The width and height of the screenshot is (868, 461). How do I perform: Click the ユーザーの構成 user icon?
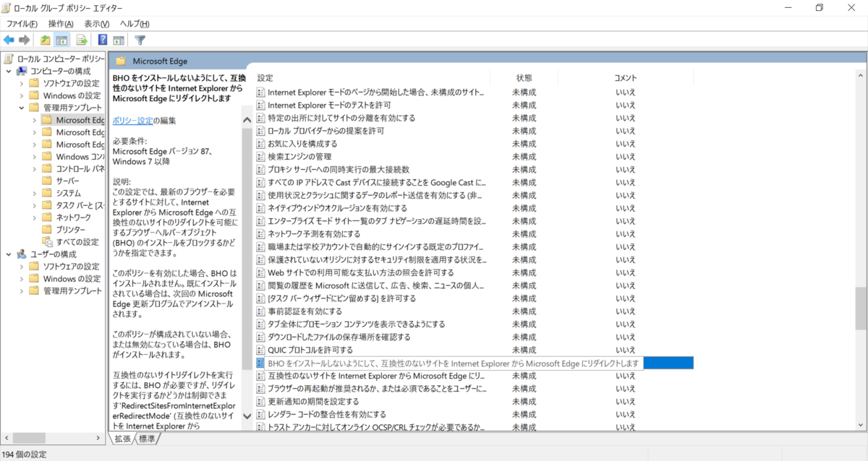coord(22,254)
